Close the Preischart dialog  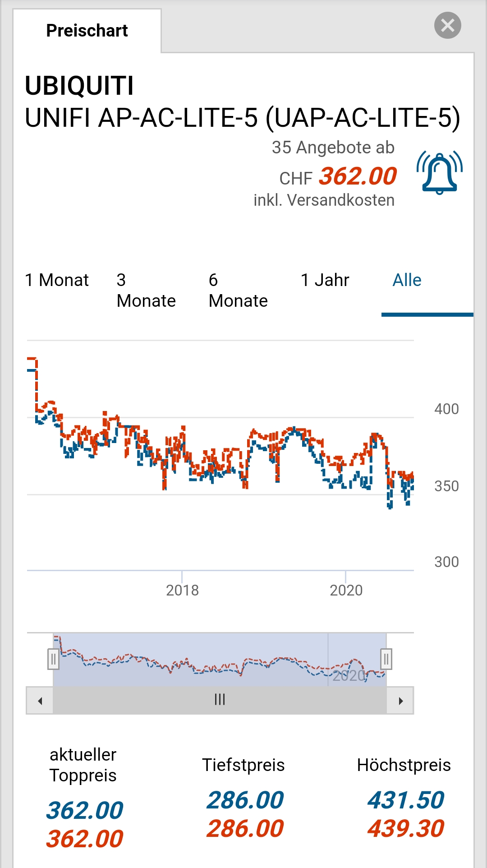tap(447, 25)
